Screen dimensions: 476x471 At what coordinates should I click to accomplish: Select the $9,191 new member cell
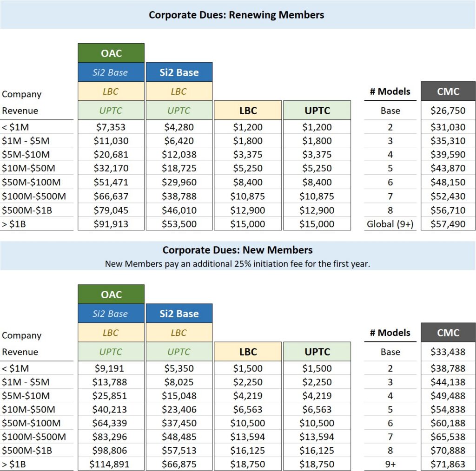111,368
